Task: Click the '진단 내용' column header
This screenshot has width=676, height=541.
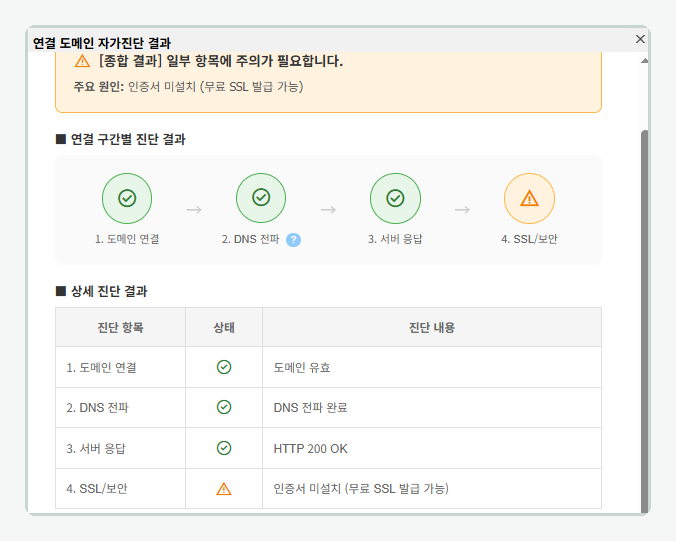Action: [x=432, y=328]
